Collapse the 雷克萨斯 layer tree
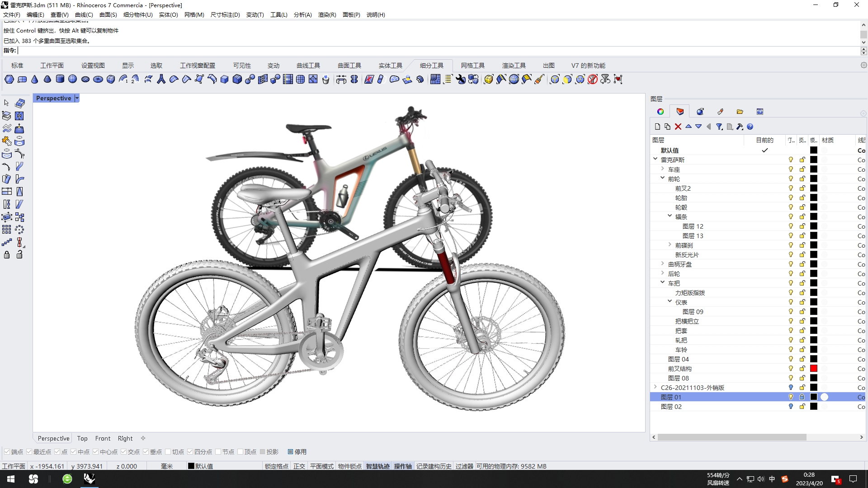Viewport: 868px width, 488px height. [656, 159]
